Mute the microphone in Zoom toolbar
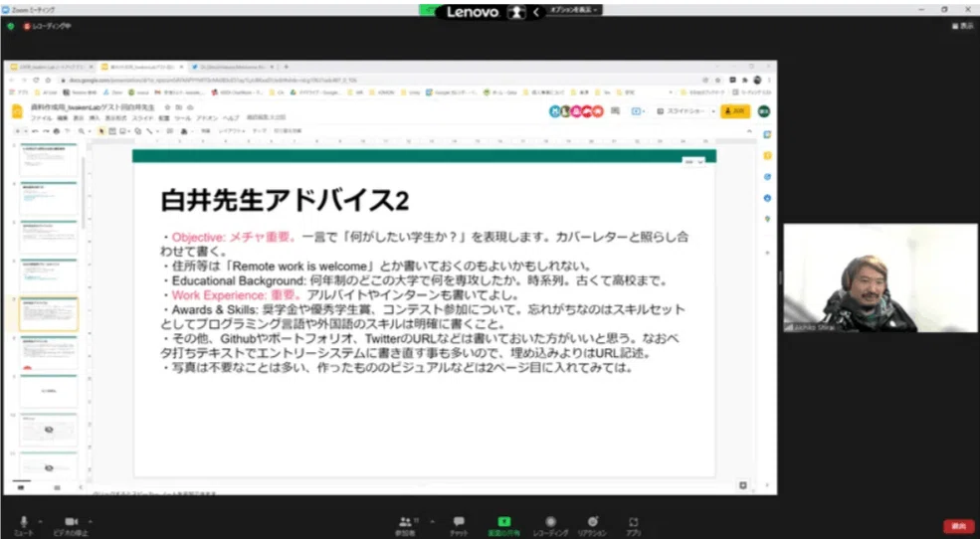 [x=24, y=525]
